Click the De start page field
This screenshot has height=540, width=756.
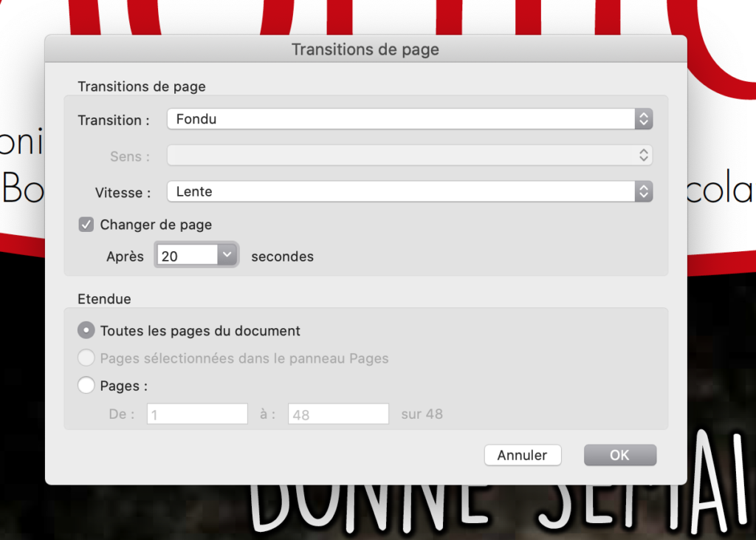tap(197, 414)
